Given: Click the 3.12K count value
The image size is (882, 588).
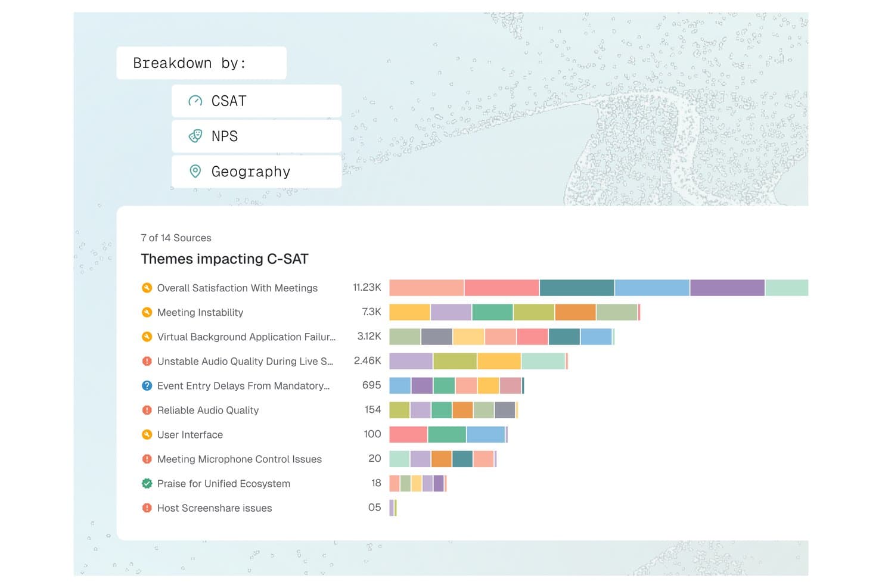Looking at the screenshot, I should [369, 336].
